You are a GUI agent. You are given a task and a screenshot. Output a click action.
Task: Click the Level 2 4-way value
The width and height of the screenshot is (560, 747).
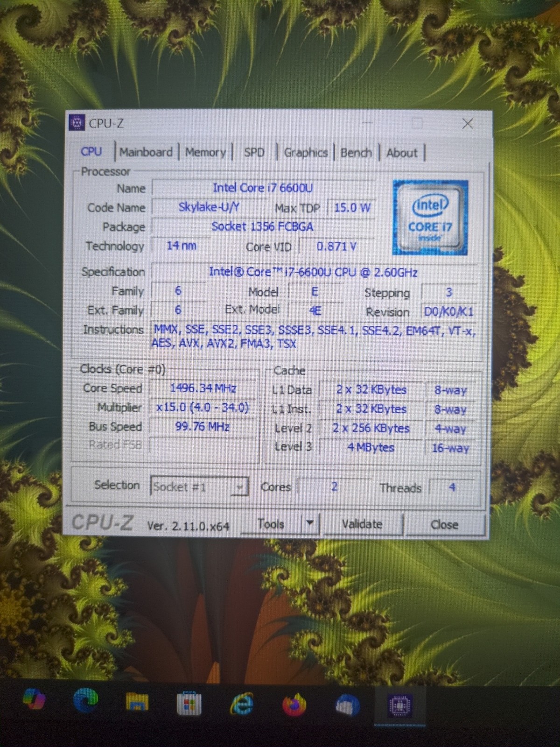[450, 429]
